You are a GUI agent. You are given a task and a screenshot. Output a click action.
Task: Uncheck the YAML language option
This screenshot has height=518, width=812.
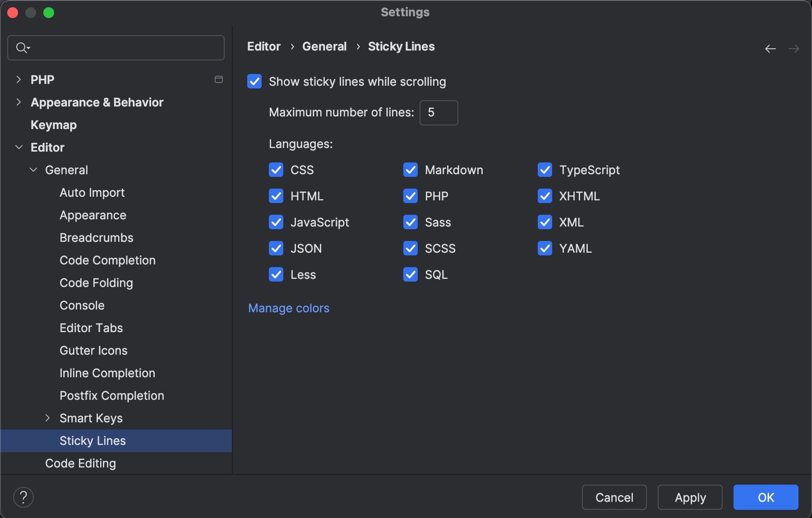(x=544, y=248)
